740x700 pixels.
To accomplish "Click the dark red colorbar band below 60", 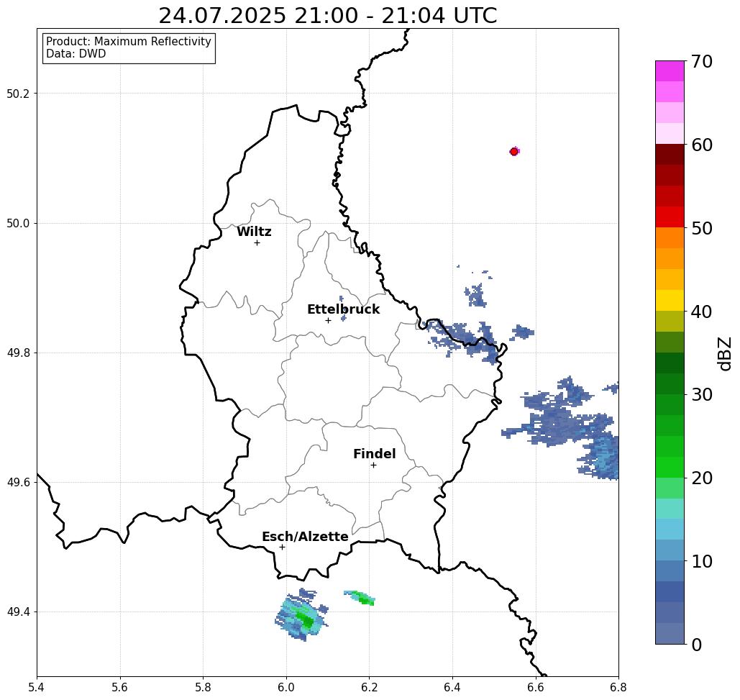I will tap(670, 155).
